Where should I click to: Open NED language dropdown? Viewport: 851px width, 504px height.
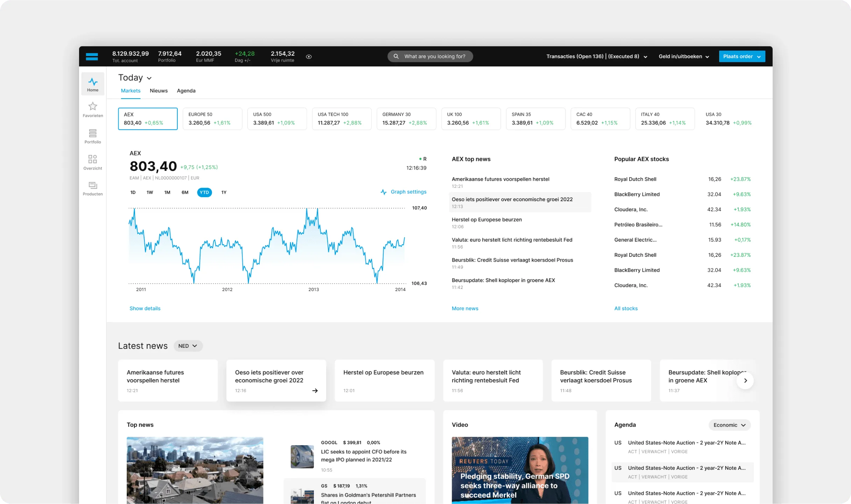[x=188, y=346]
